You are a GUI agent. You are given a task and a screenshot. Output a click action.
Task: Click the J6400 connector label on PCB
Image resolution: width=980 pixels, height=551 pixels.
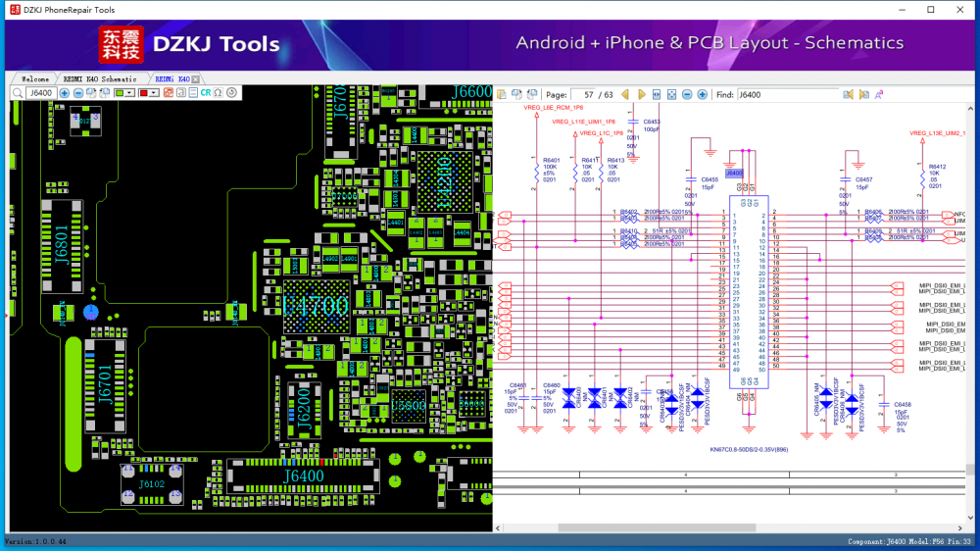304,476
